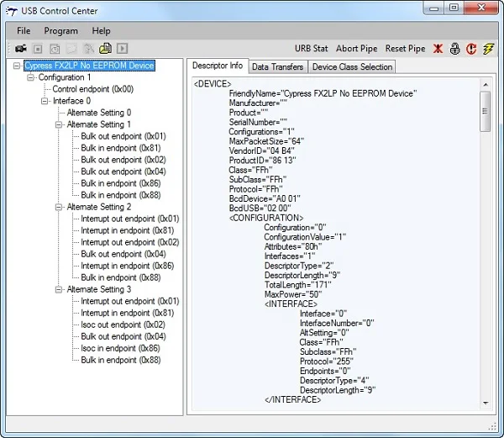Maximize the USB Control Center window
504x438 pixels.
click(454, 8)
